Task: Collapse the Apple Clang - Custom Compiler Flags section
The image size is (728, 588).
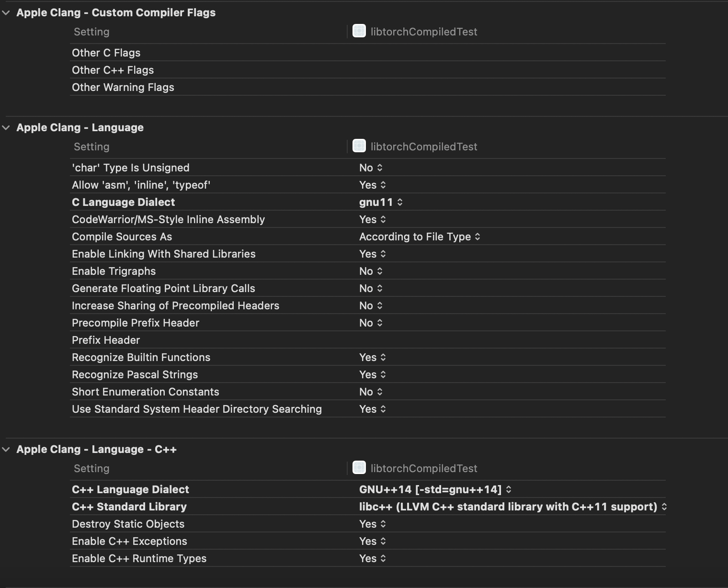Action: click(6, 13)
